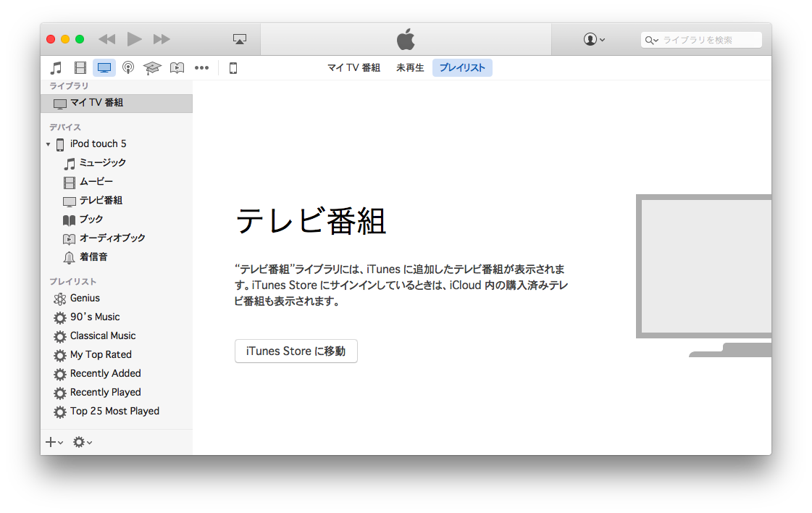Open the Audiobooks icon in toolbar
This screenshot has width=812, height=513.
tap(177, 68)
